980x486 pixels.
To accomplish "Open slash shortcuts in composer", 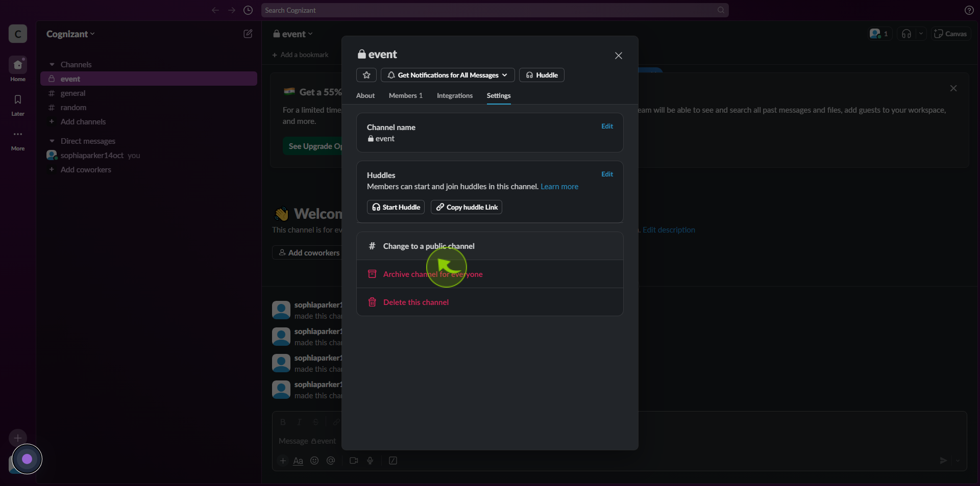I will coord(393,461).
